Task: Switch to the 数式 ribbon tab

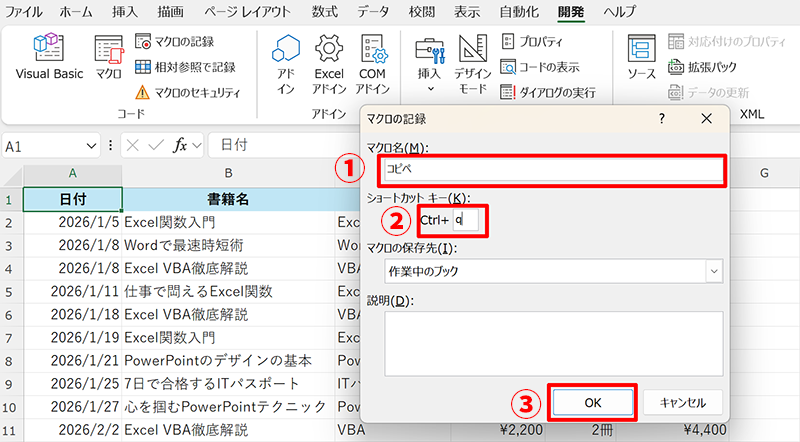Action: (324, 12)
